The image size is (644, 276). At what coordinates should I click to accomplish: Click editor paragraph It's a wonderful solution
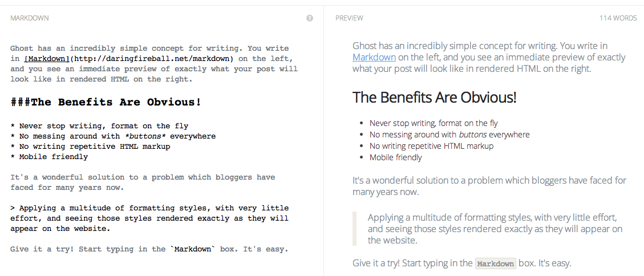pyautogui.click(x=143, y=177)
